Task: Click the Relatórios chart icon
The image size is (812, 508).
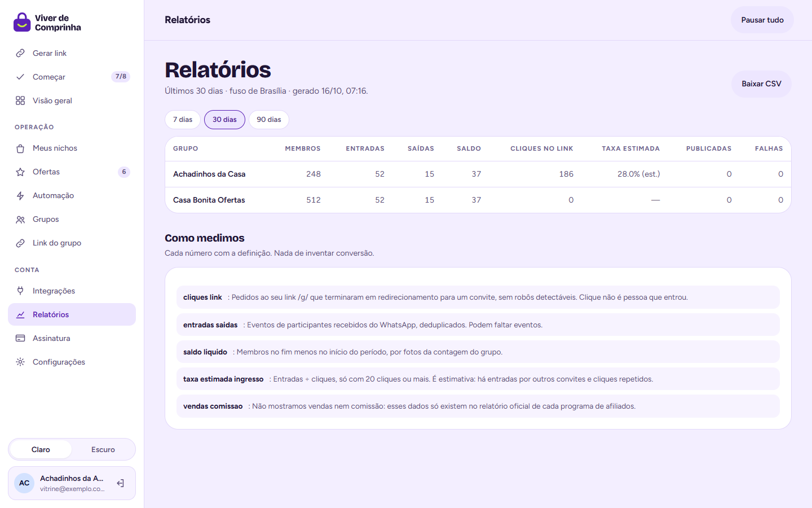Action: (x=20, y=314)
